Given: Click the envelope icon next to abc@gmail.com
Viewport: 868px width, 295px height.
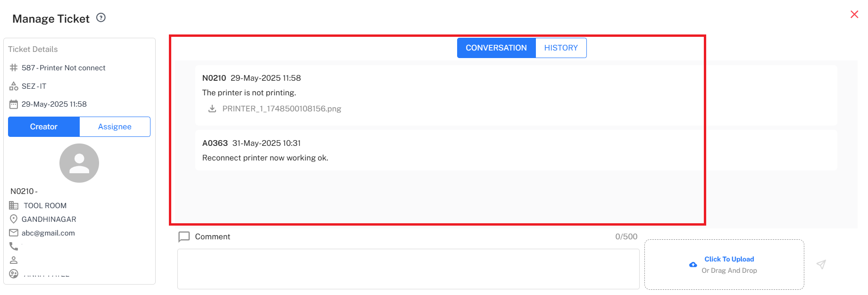Looking at the screenshot, I should pyautogui.click(x=14, y=233).
